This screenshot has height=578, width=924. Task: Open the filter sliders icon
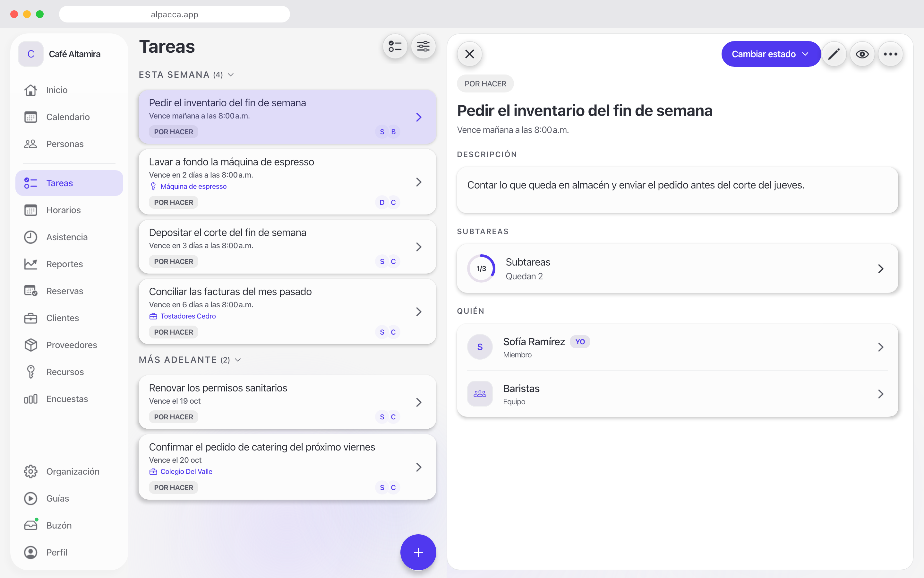(423, 47)
